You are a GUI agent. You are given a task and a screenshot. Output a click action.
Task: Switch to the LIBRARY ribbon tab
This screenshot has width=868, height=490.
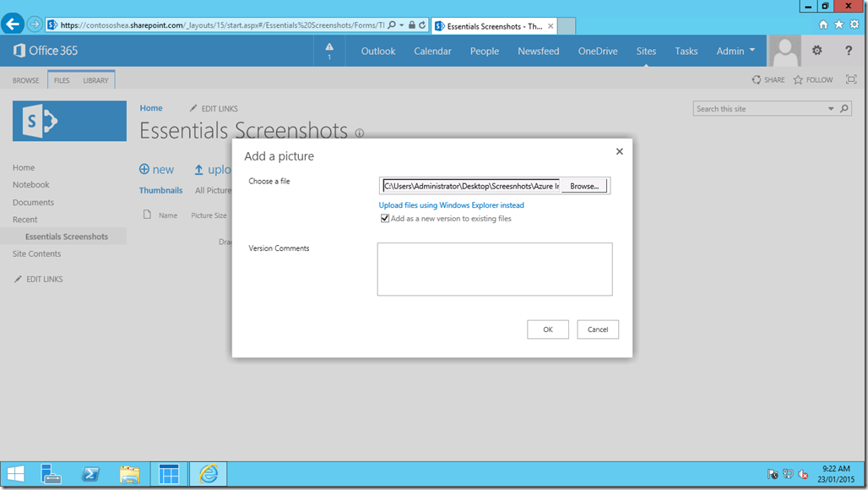pyautogui.click(x=95, y=79)
